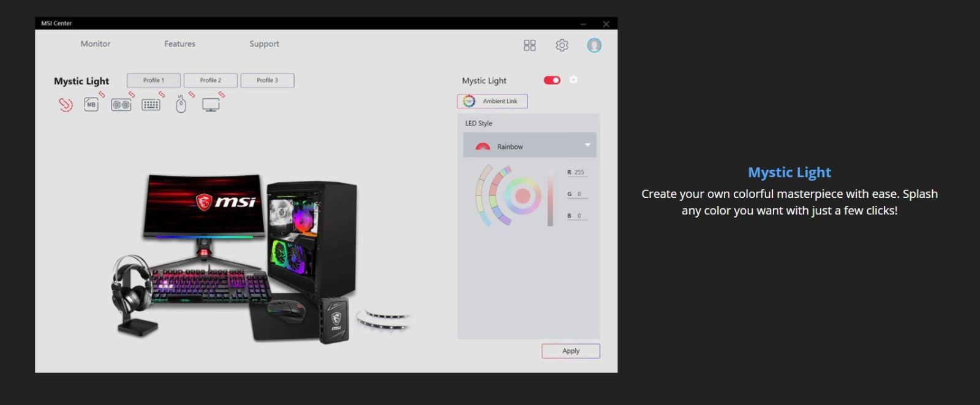This screenshot has height=405, width=980.
Task: Toggle sync link above keyboard icon
Action: (162, 94)
